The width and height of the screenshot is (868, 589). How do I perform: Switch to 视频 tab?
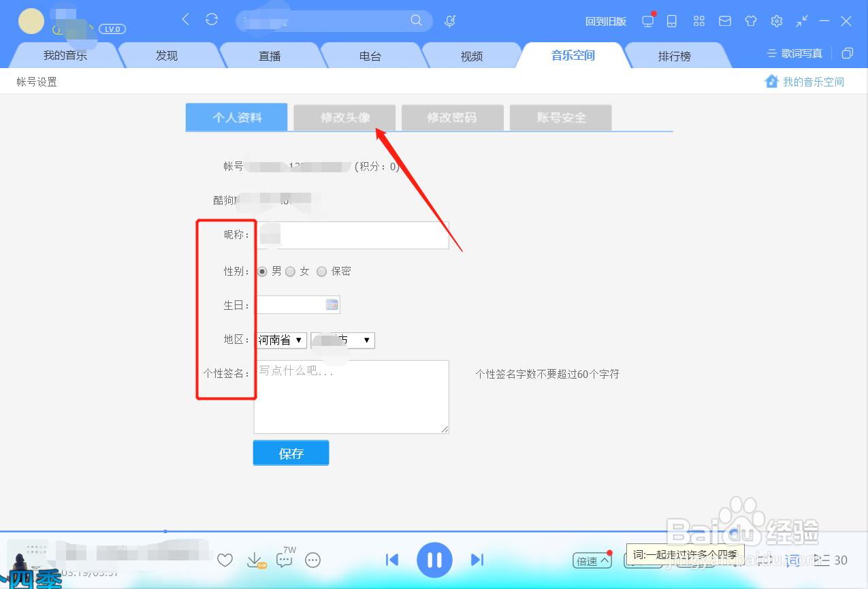coord(472,56)
